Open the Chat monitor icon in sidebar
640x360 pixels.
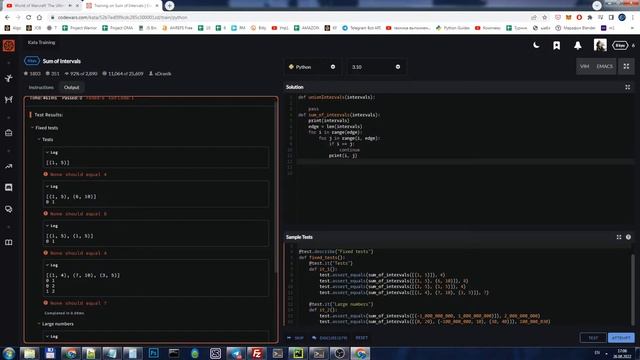tap(9, 187)
